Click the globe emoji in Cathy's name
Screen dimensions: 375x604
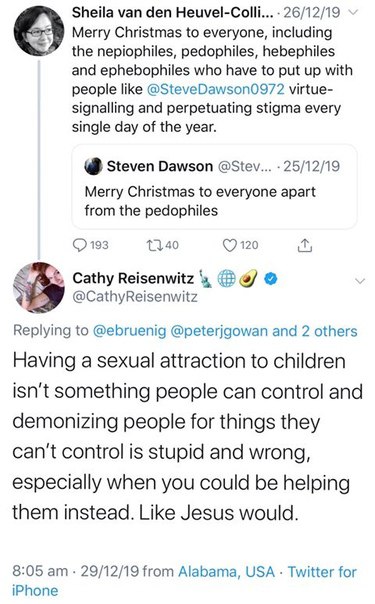(227, 279)
